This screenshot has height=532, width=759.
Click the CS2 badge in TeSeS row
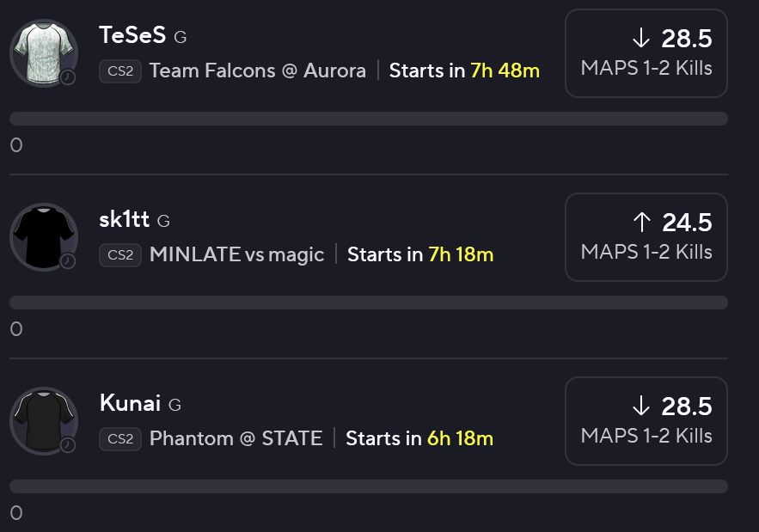tap(120, 70)
